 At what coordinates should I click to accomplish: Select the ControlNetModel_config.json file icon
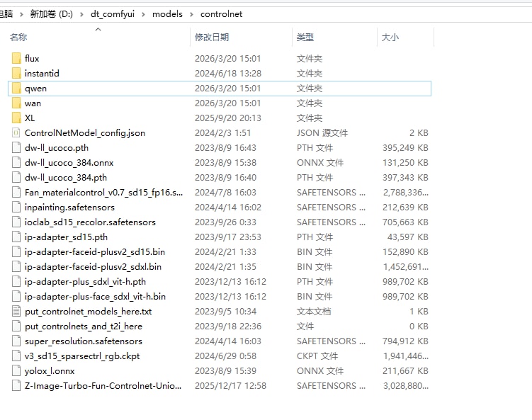(x=17, y=133)
